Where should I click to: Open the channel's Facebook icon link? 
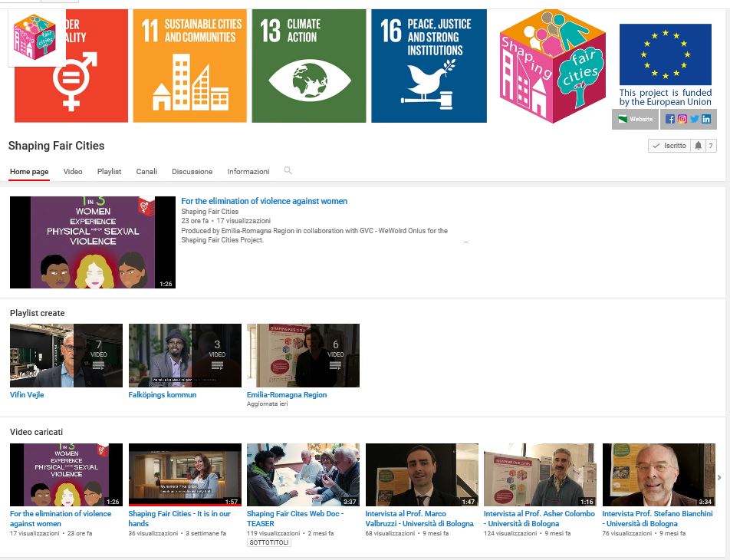pos(670,119)
